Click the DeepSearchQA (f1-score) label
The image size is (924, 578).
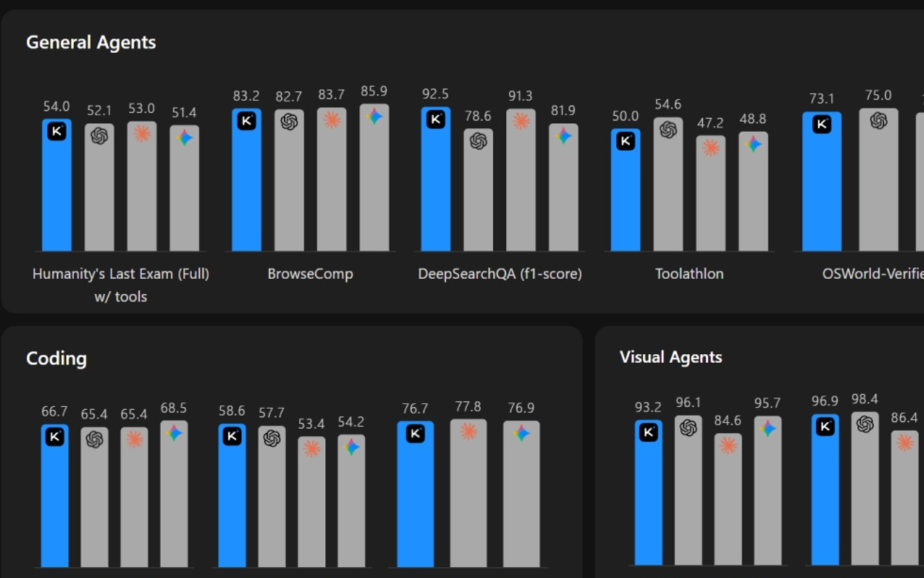pos(499,274)
